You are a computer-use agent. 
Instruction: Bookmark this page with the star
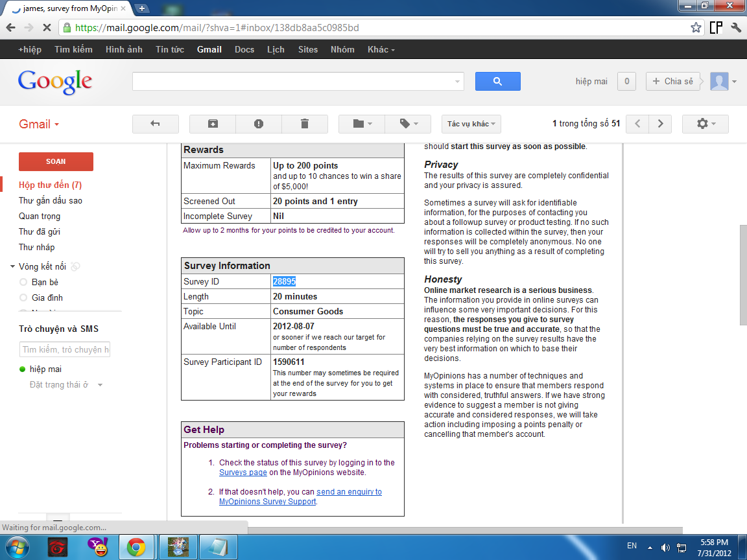(696, 28)
